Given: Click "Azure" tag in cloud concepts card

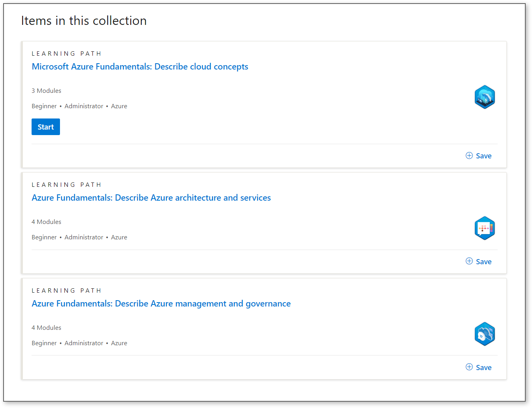Looking at the screenshot, I should click(x=119, y=106).
